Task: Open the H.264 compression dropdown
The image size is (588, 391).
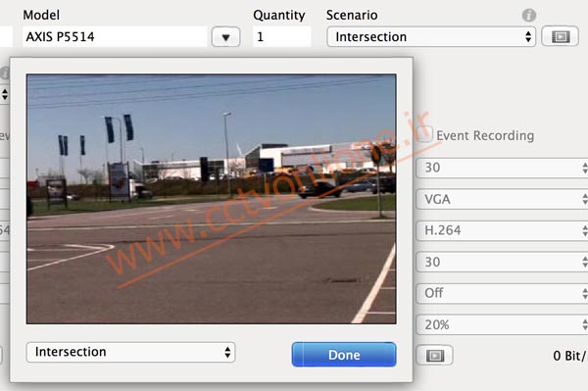Action: coord(502,230)
